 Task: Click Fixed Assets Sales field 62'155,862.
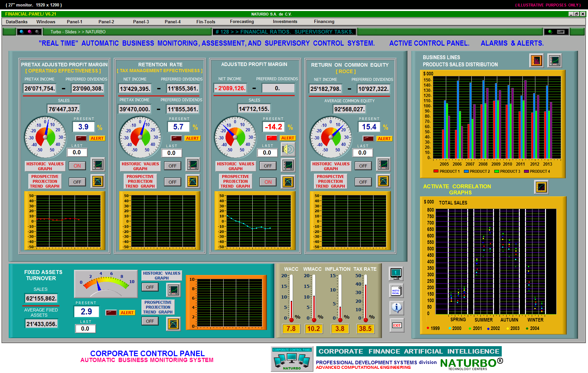tap(41, 299)
